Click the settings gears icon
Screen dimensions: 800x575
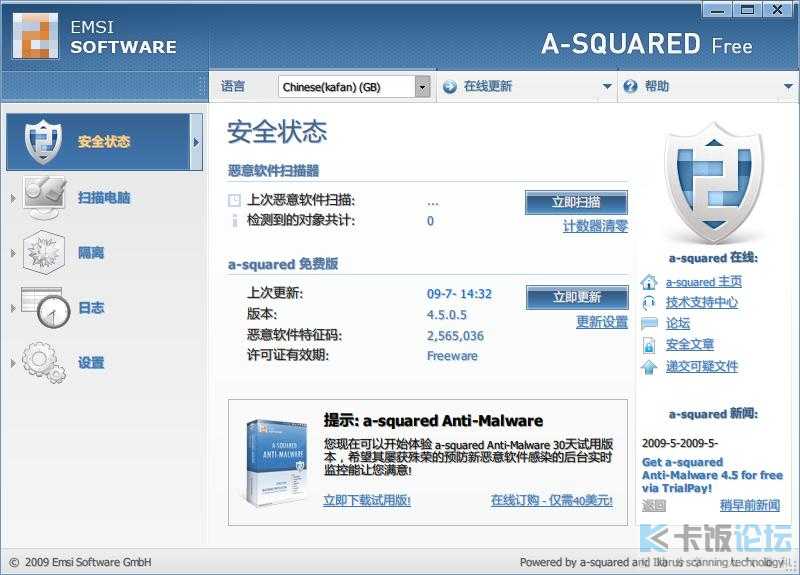[x=44, y=363]
